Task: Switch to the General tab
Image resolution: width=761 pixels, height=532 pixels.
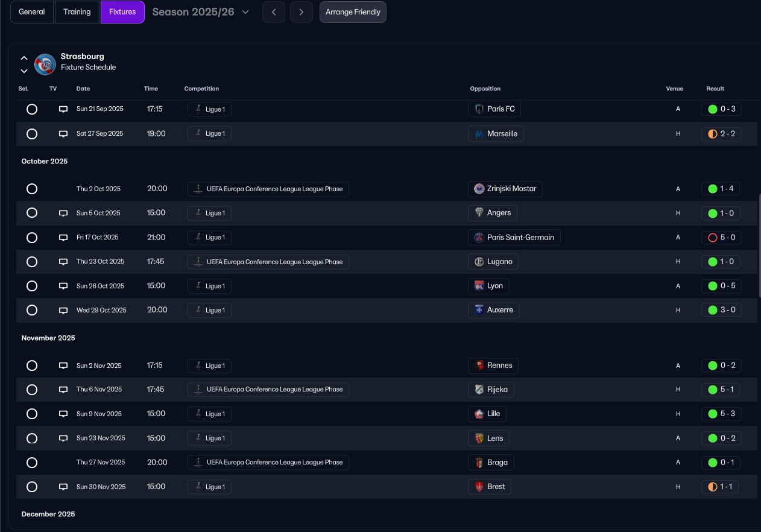Action: [32, 12]
